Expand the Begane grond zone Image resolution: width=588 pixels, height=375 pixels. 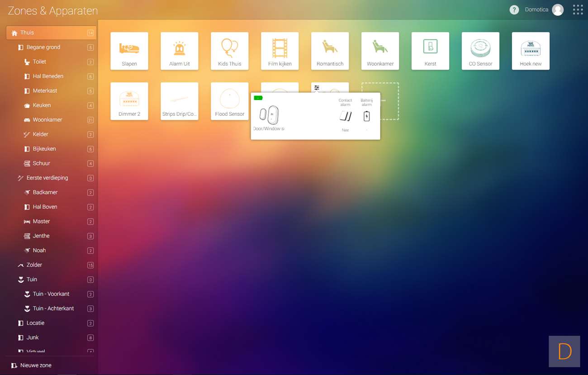(x=43, y=47)
